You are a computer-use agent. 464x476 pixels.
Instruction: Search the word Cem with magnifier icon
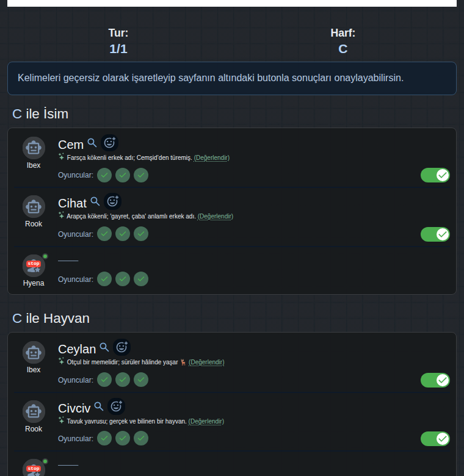click(x=92, y=143)
